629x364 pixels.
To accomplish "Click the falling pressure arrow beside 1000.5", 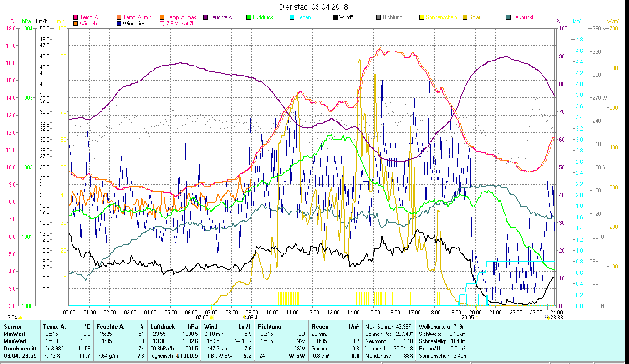I will pyautogui.click(x=178, y=356).
